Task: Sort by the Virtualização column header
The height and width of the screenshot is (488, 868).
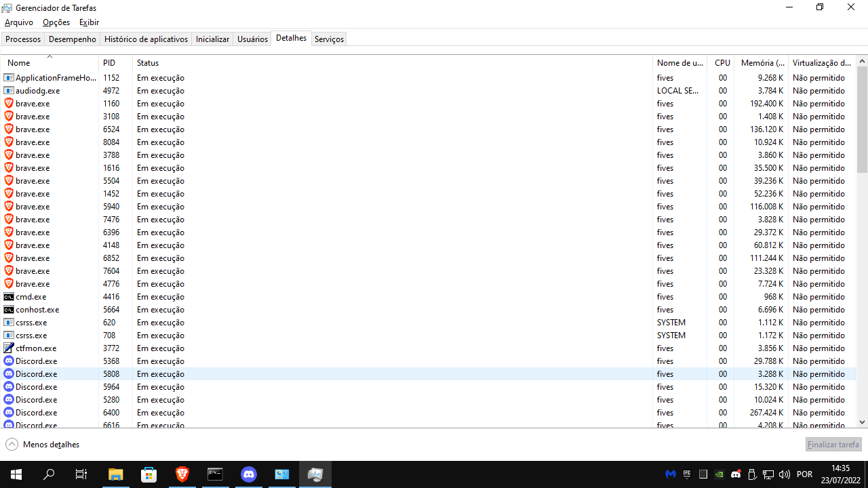Action: coord(822,62)
